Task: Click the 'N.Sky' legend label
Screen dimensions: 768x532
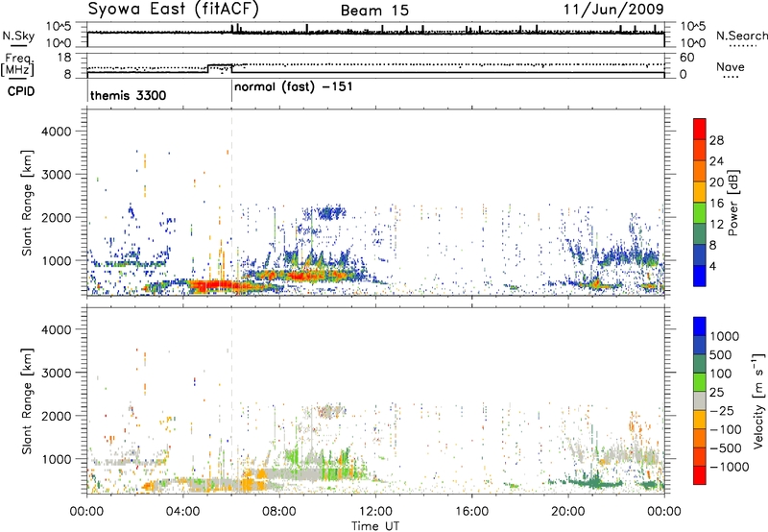Action: pyautogui.click(x=18, y=36)
